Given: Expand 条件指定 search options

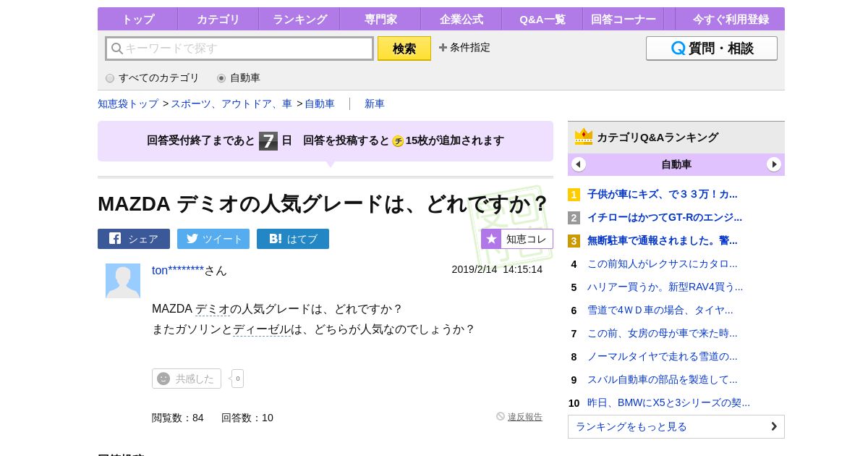Looking at the screenshot, I should (x=464, y=48).
